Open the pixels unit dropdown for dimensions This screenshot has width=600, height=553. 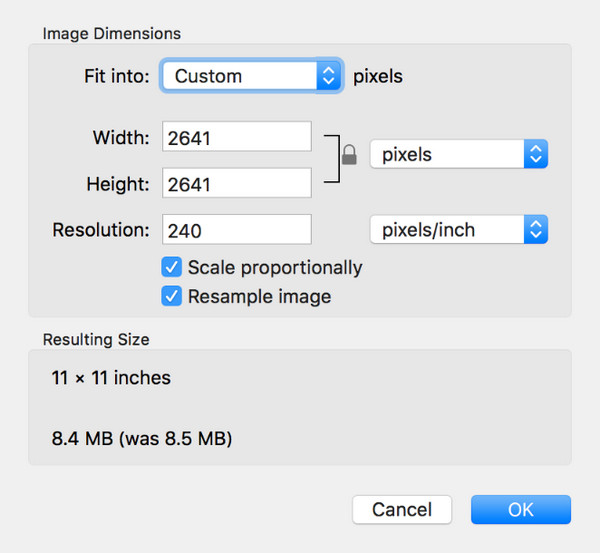(447, 155)
